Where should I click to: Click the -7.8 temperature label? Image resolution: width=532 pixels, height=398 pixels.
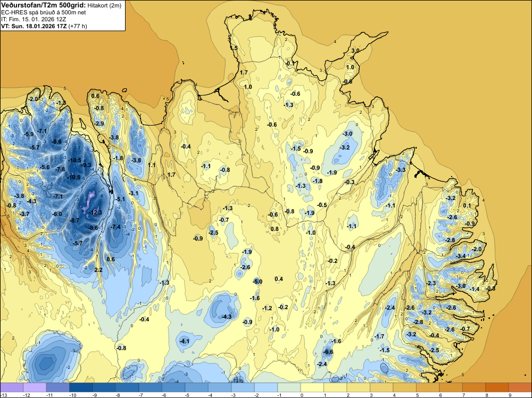[61, 169]
